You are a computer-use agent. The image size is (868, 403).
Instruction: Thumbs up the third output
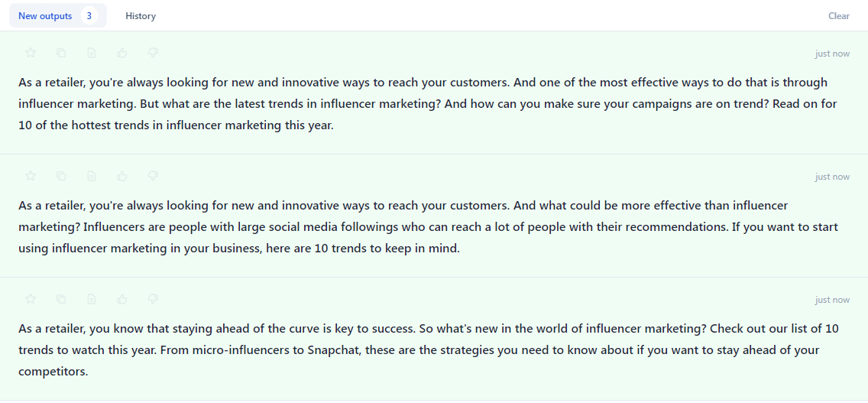(x=122, y=299)
